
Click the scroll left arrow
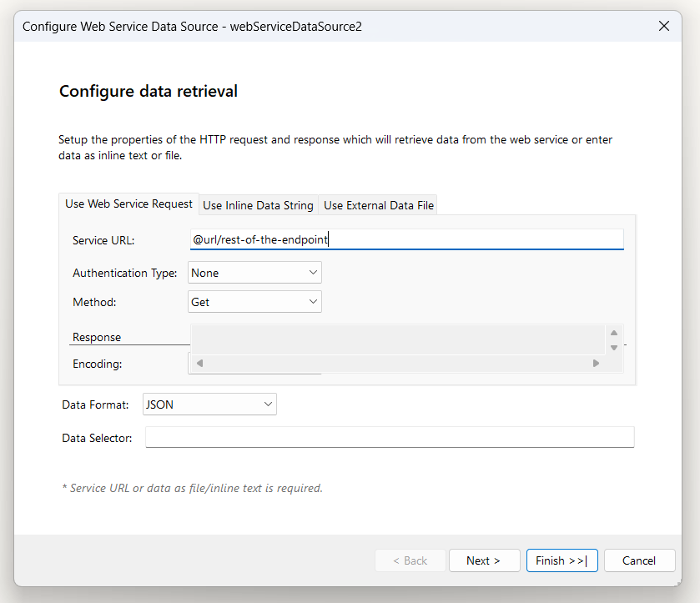click(x=199, y=363)
